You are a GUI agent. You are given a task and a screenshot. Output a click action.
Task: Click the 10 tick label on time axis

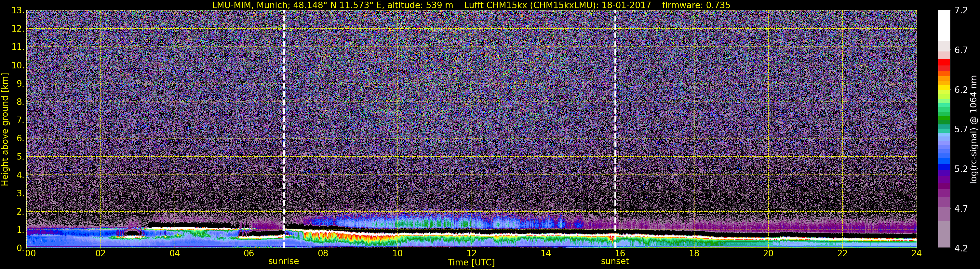coord(397,253)
